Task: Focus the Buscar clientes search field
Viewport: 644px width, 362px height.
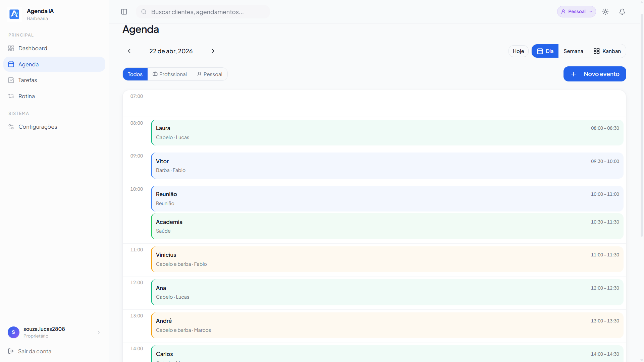Action: coord(203,12)
